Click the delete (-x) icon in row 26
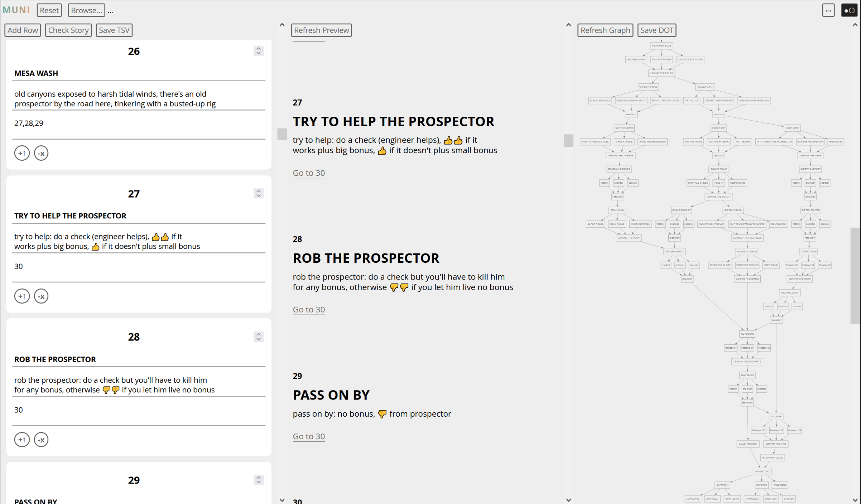The width and height of the screenshot is (861, 504). point(41,153)
